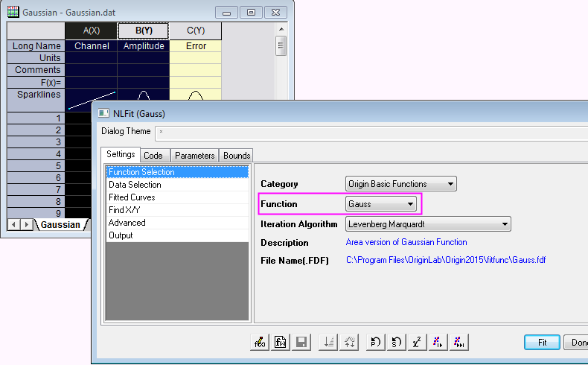The height and width of the screenshot is (365, 588).
Task: Select Data Selection in settings list
Action: pyautogui.click(x=177, y=185)
